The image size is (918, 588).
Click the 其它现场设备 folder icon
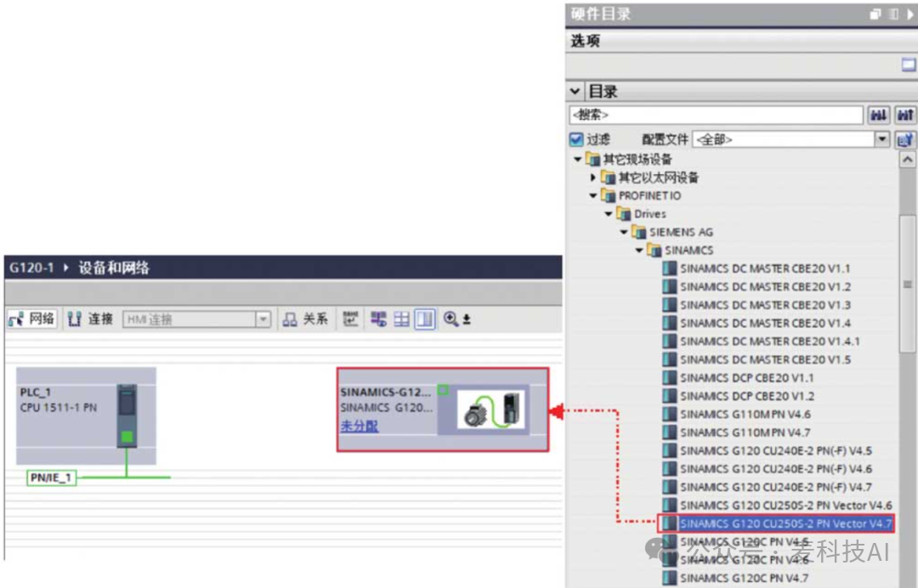pos(593,159)
